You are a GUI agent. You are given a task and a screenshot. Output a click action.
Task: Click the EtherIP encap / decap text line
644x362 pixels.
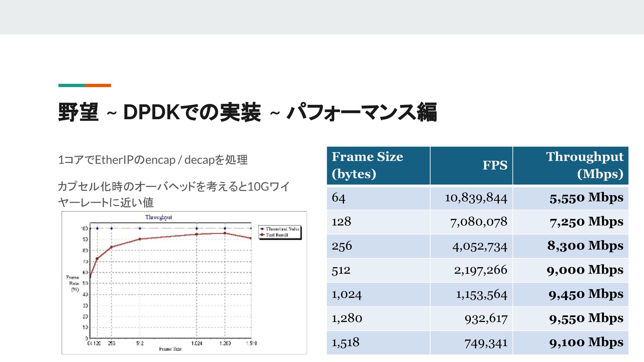click(153, 160)
